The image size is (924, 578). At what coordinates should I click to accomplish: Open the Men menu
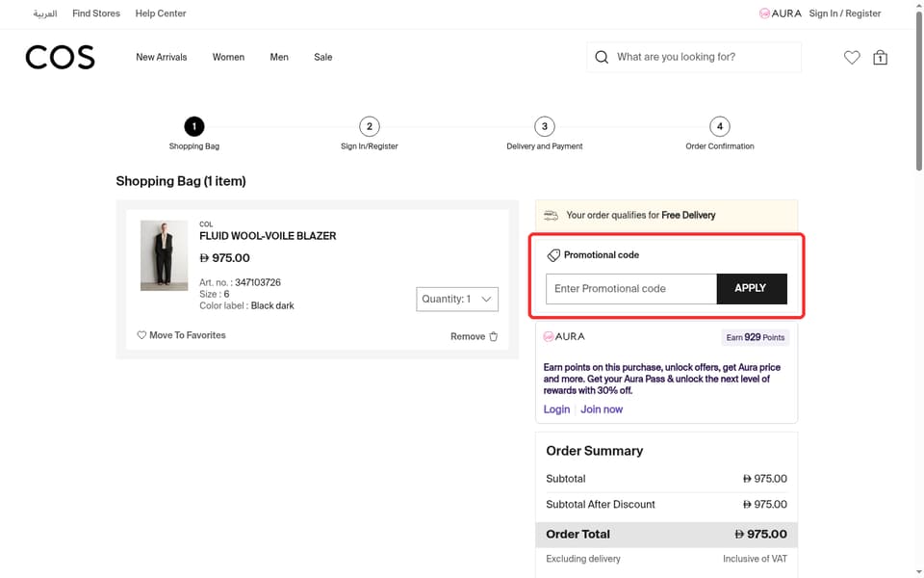pos(279,57)
